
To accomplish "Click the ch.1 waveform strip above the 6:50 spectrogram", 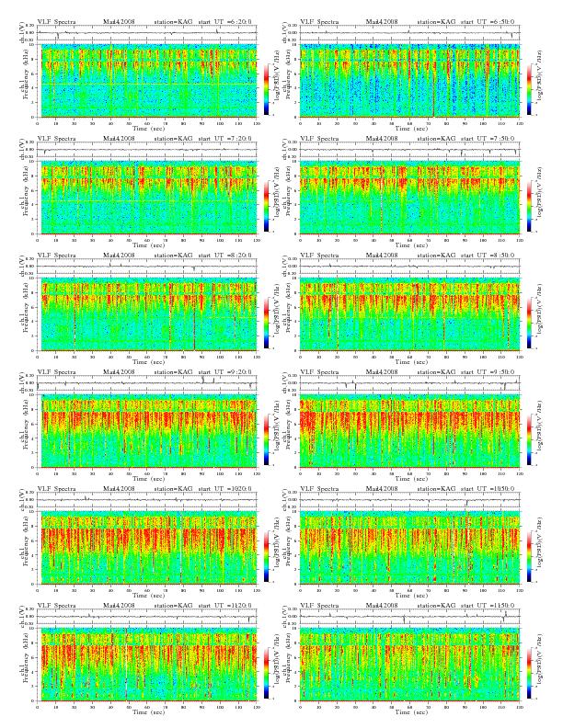I will click(409, 33).
